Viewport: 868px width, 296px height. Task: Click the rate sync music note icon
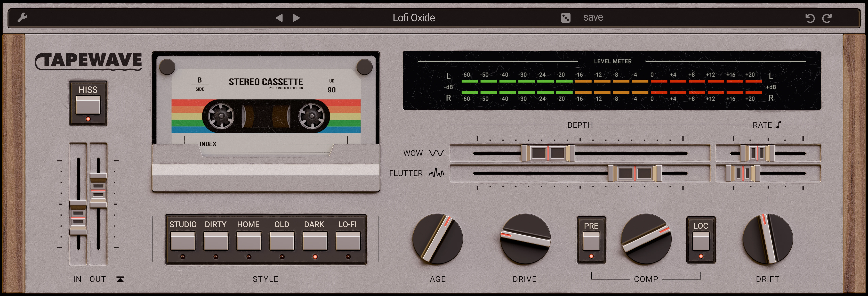tap(778, 125)
